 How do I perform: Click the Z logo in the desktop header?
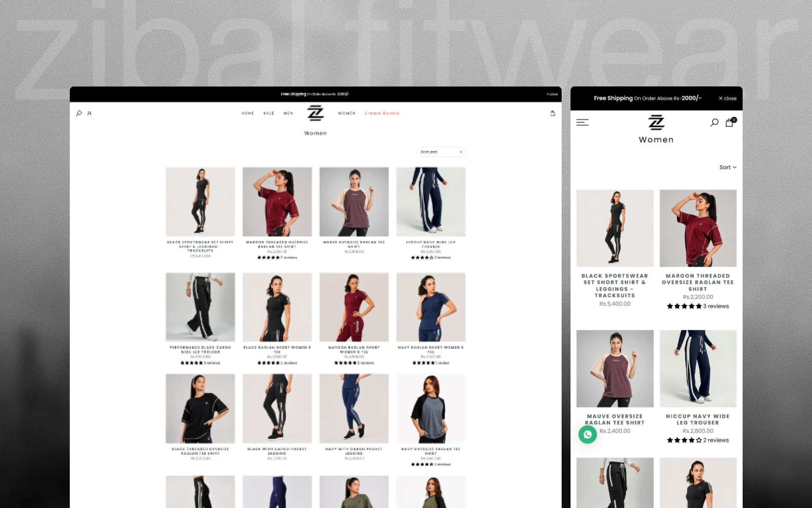click(315, 113)
